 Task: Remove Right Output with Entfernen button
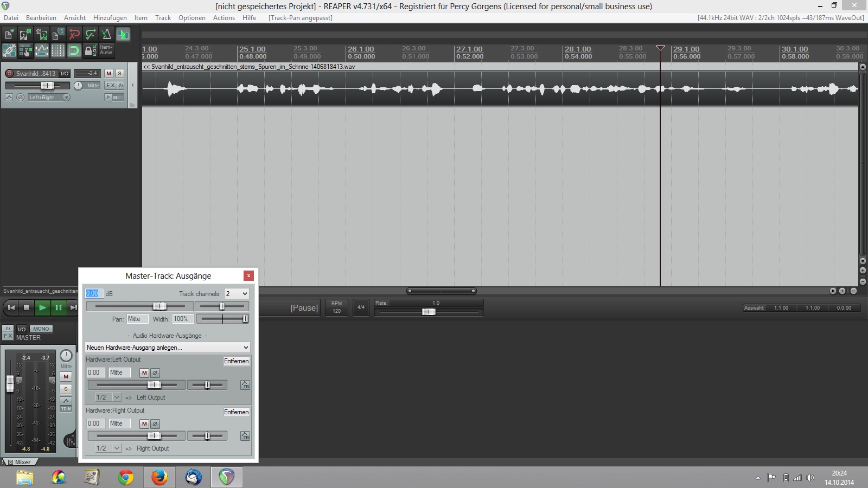click(237, 412)
